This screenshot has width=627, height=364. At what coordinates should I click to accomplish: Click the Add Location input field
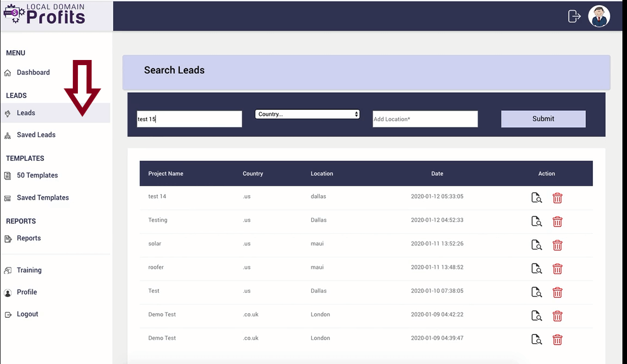tap(425, 119)
